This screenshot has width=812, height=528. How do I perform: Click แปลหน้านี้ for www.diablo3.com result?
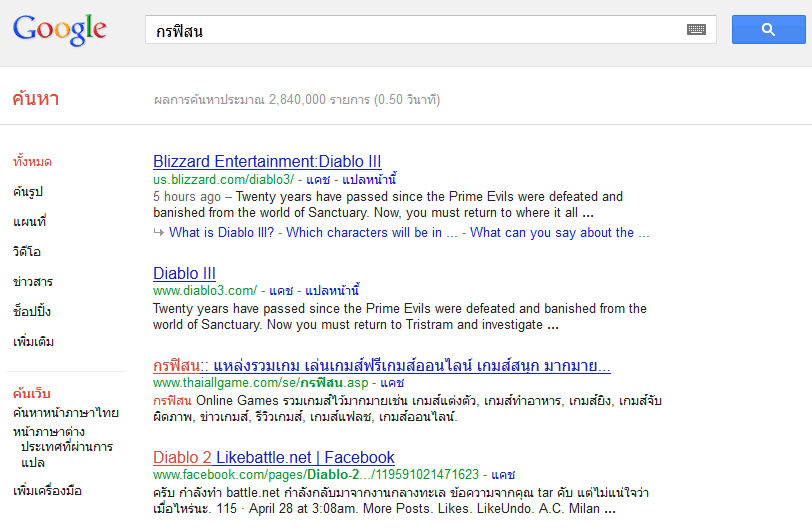[x=332, y=290]
